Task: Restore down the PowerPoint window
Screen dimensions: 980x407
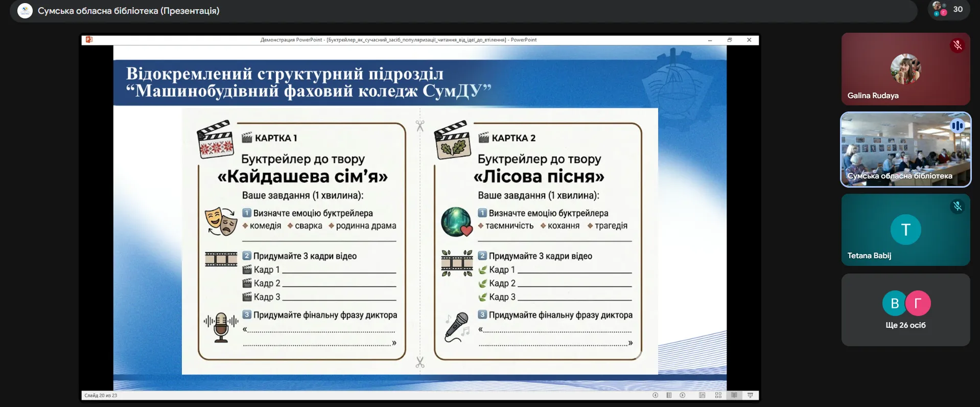Action: (730, 40)
